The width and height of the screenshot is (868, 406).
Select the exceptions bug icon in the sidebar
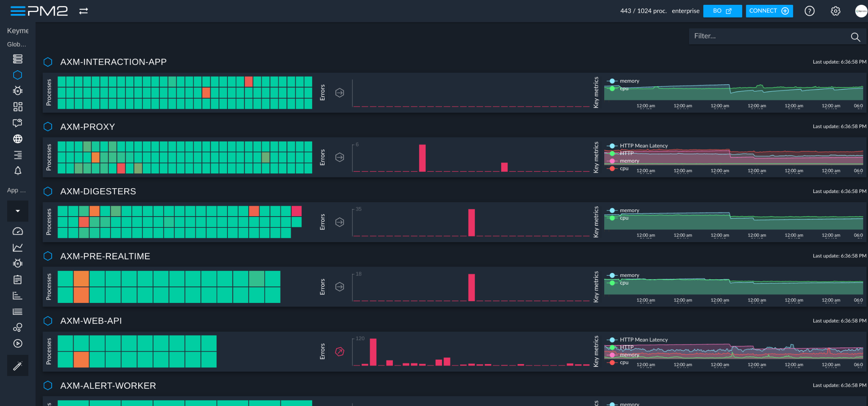pyautogui.click(x=18, y=91)
